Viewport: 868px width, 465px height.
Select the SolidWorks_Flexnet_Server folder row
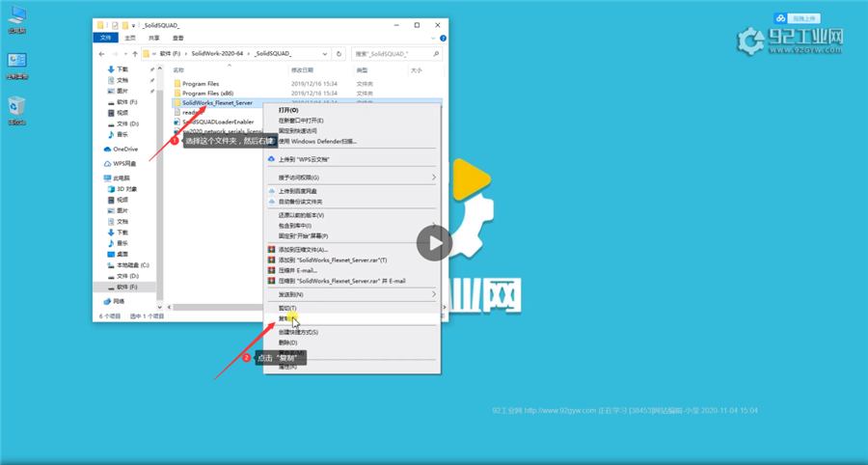coord(307,103)
